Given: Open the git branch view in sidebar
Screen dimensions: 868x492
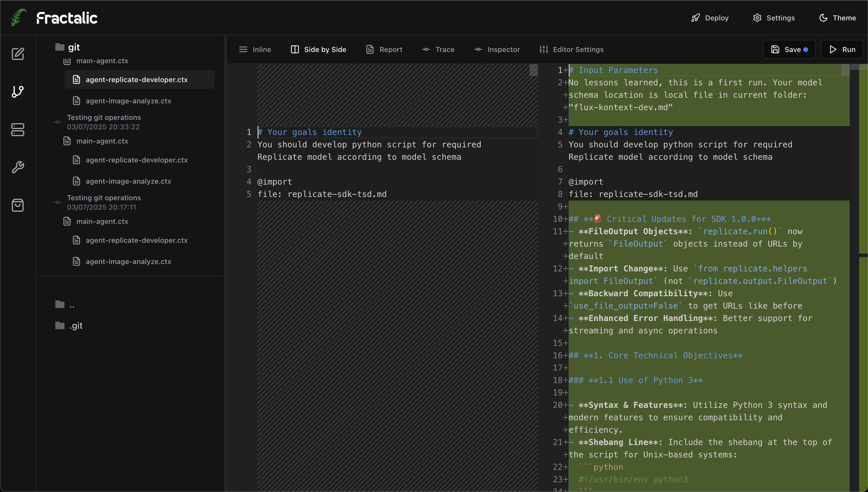Looking at the screenshot, I should coord(18,92).
